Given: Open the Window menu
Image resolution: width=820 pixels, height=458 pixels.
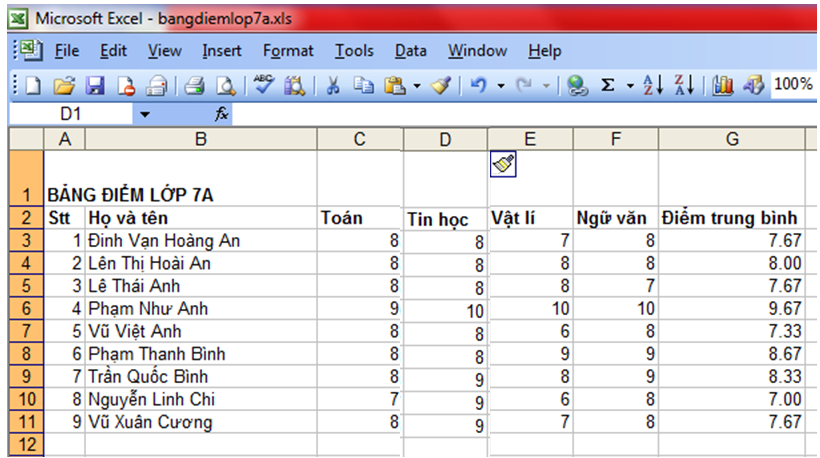Looking at the screenshot, I should (477, 51).
